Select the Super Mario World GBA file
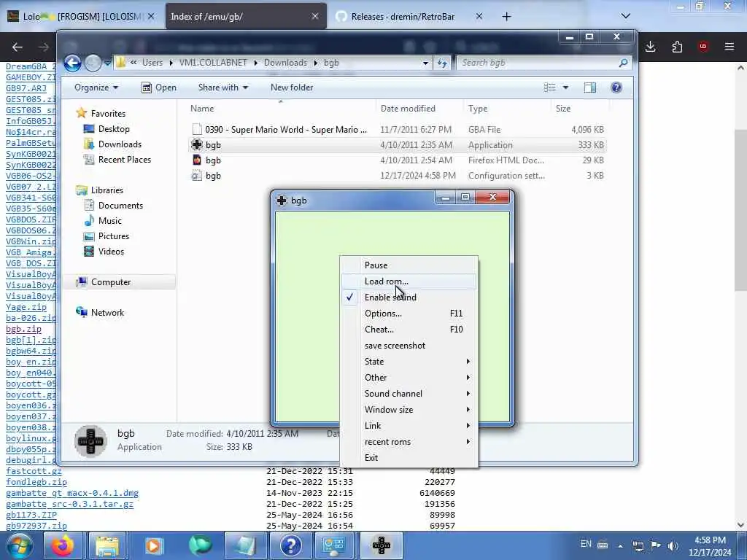Screen dimensions: 747x560 398,130
